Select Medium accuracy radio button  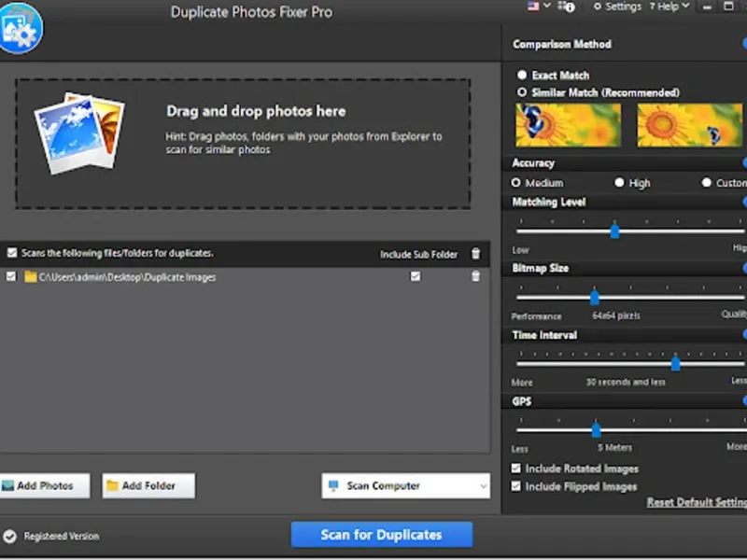pos(516,183)
